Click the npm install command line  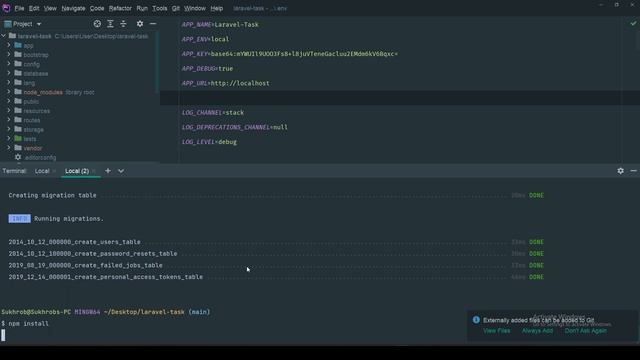click(x=29, y=324)
